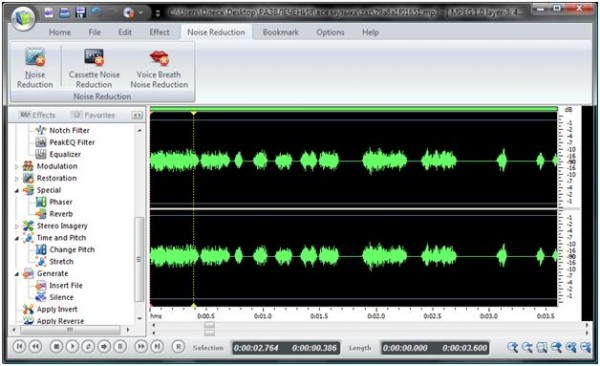Click selection start time 0:00:02.764 field
600x366 pixels.
[256, 348]
